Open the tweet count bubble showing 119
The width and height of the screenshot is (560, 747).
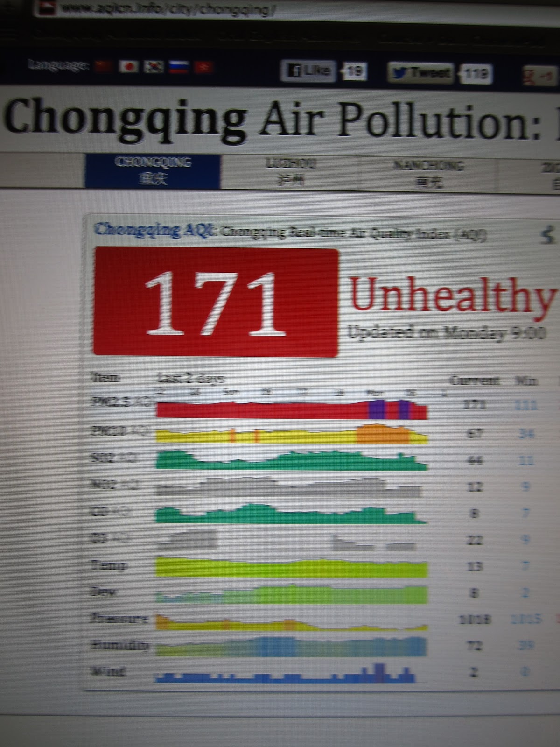pos(476,74)
